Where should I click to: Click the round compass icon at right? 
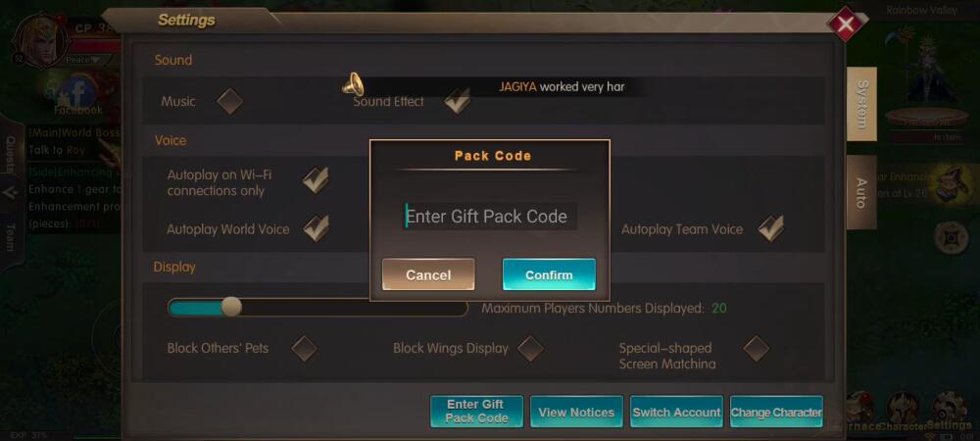coord(952,237)
